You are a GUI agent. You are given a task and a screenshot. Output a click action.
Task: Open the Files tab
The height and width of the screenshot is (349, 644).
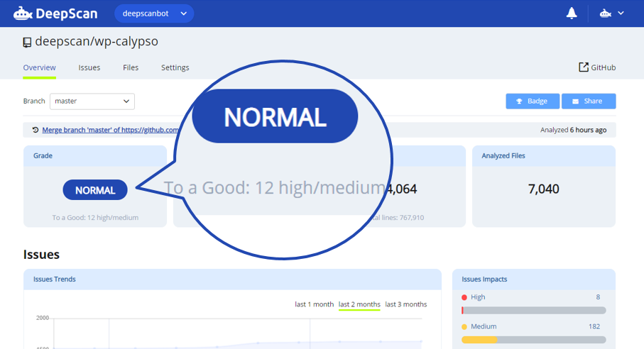[x=131, y=67]
